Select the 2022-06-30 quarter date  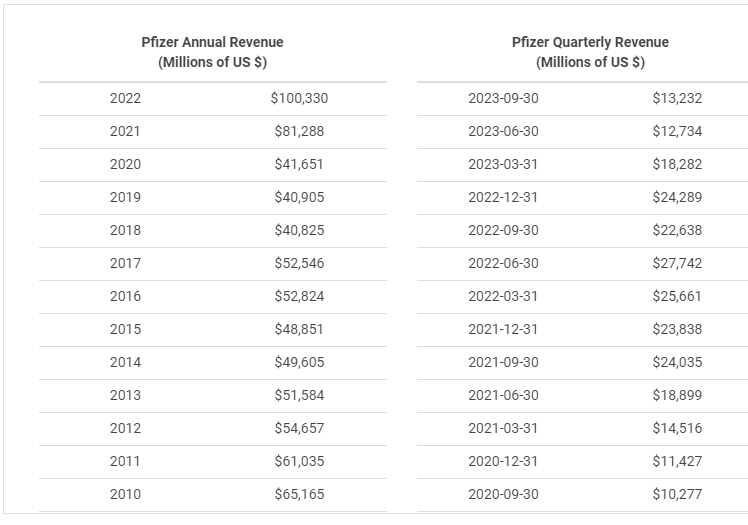click(x=503, y=263)
